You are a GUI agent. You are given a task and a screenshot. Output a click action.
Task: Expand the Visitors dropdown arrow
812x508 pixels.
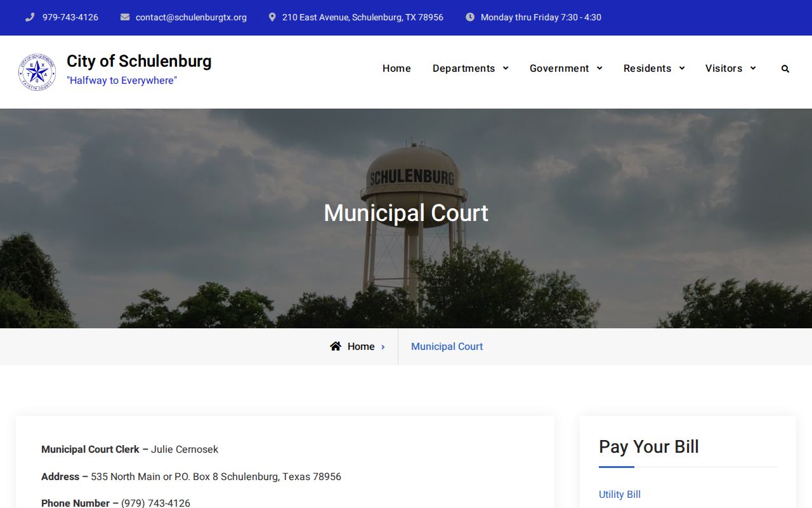coord(753,68)
